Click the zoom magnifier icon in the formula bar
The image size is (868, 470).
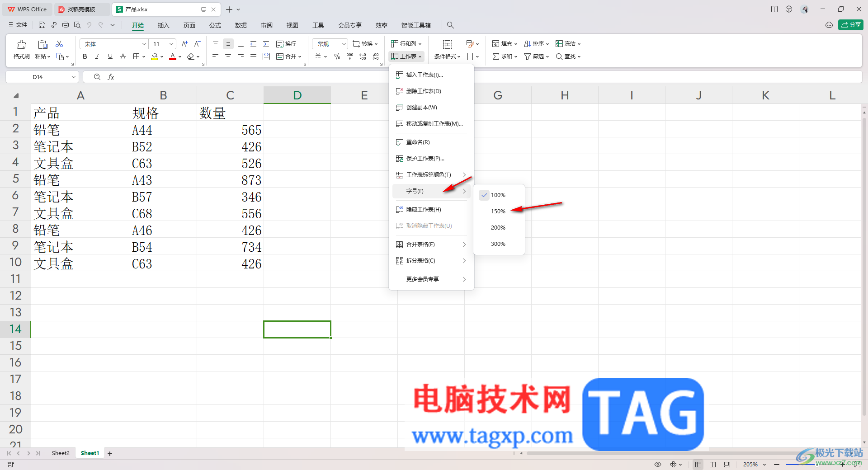click(97, 77)
